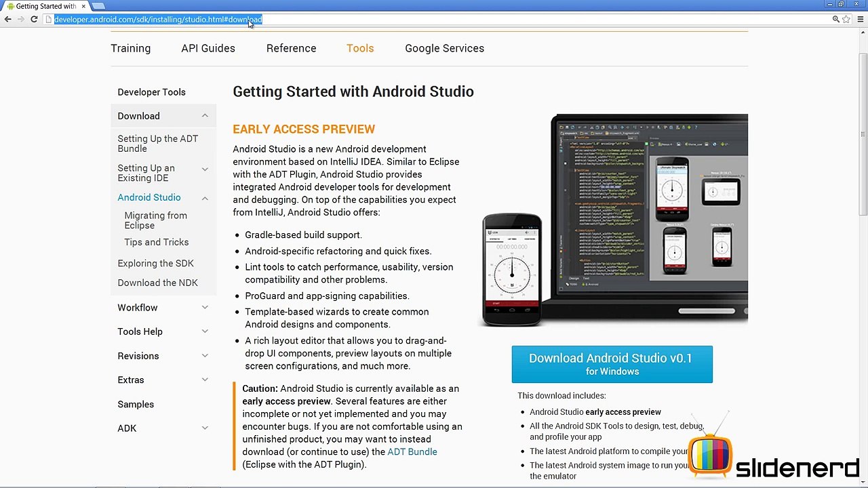Open 'Setting Up the ADT Bundle' page
The image size is (868, 488).
coord(158,144)
